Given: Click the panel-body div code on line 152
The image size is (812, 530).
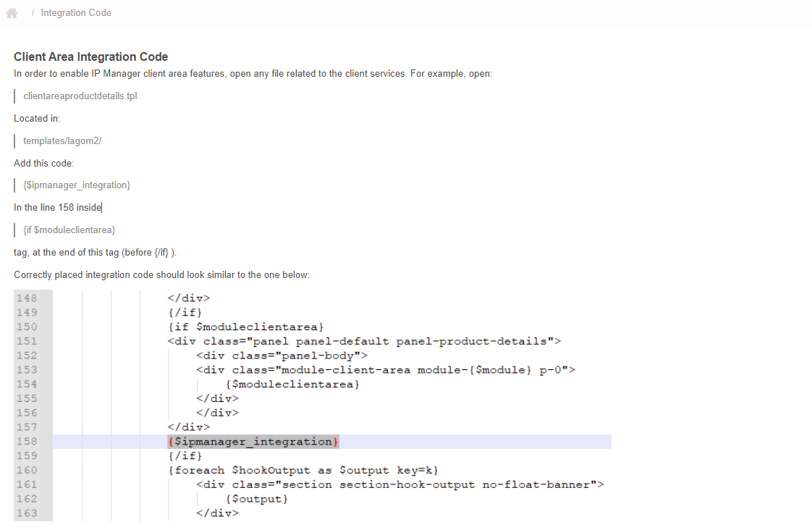Looking at the screenshot, I should [282, 356].
